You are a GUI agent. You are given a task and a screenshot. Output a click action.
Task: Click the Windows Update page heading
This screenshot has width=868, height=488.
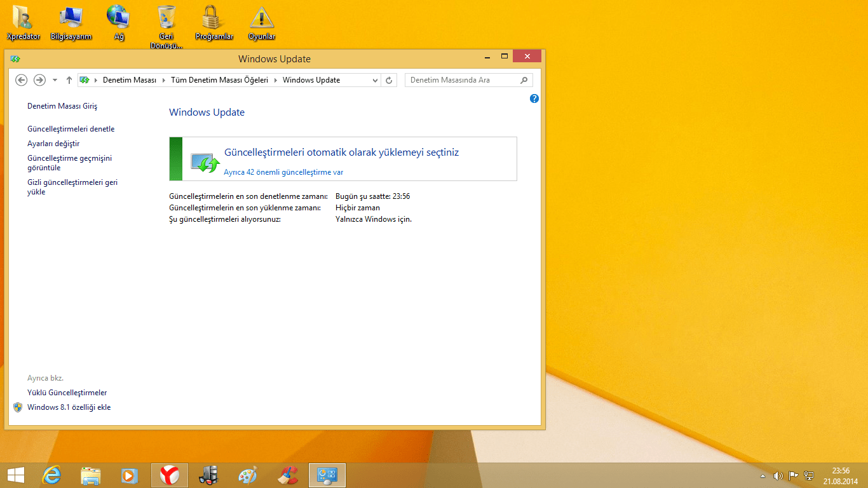click(x=207, y=112)
